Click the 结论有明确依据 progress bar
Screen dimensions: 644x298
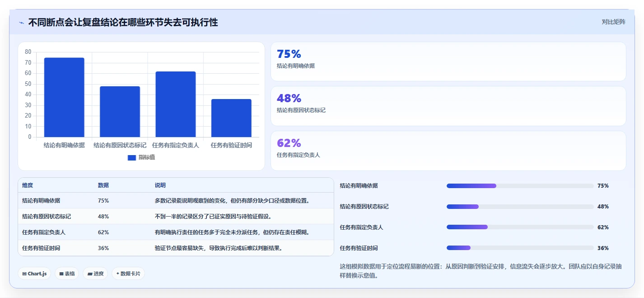[x=520, y=186]
